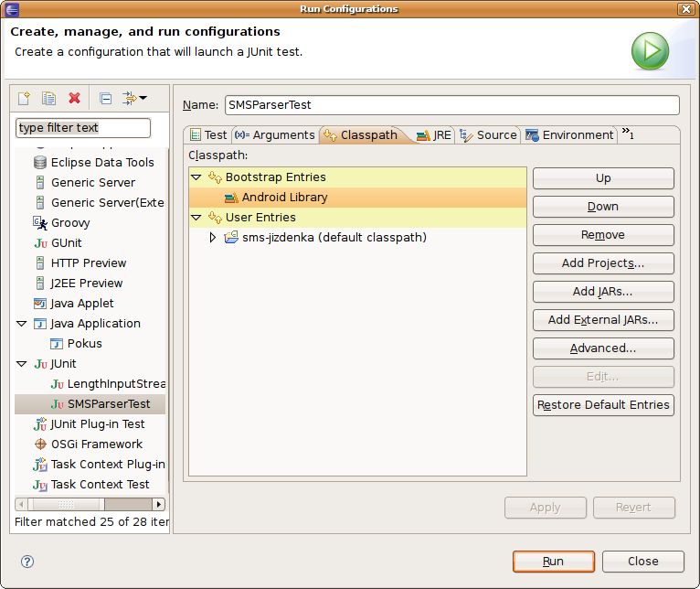
Task: Click the scrollbar right arrow in tree
Action: pyautogui.click(x=158, y=505)
